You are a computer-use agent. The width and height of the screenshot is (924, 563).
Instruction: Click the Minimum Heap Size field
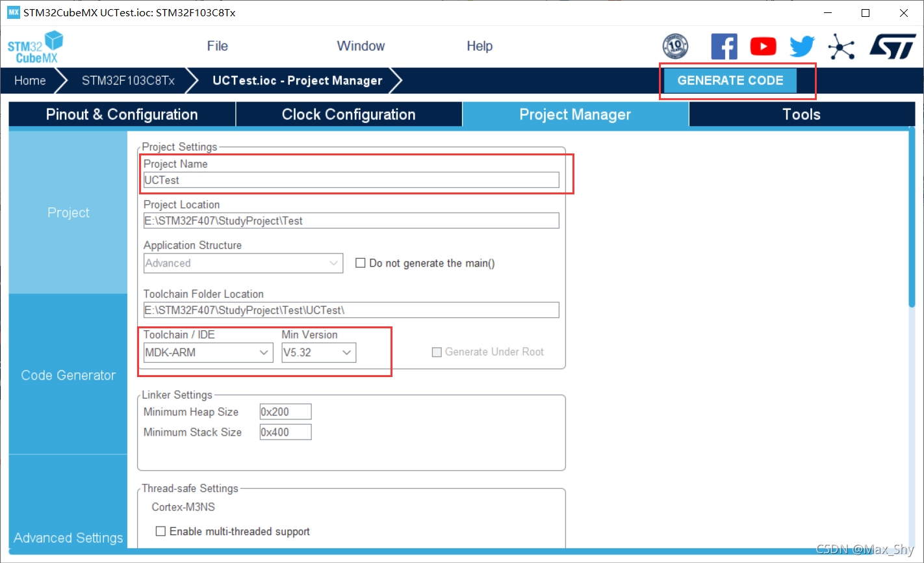click(x=285, y=412)
